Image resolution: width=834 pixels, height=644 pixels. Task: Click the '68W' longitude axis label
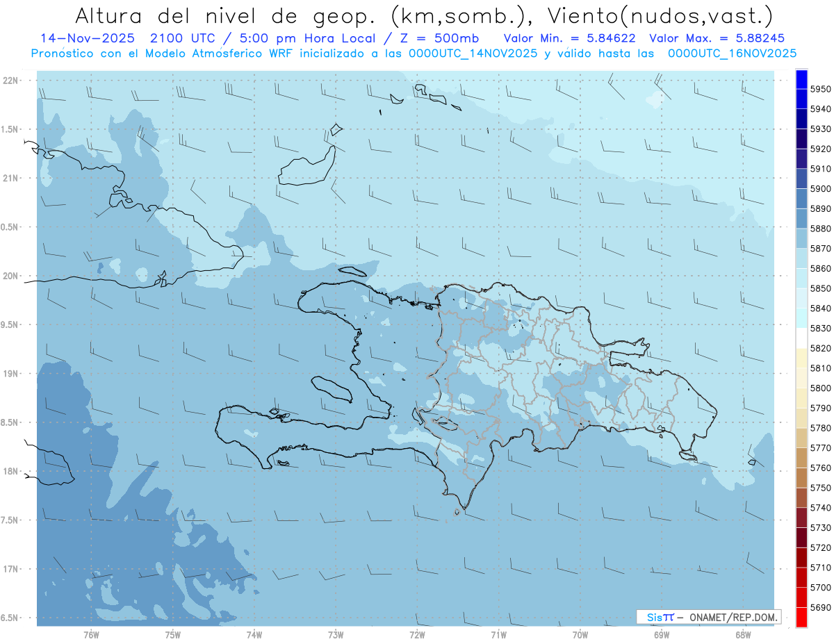[x=743, y=634]
